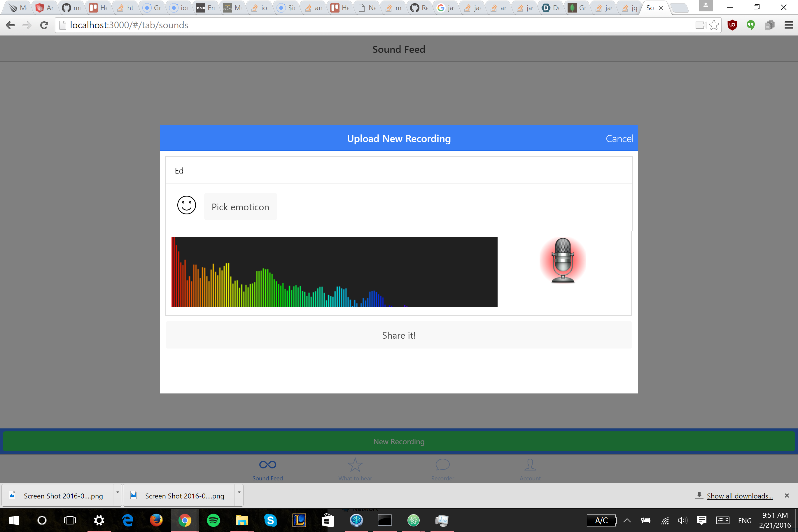The width and height of the screenshot is (798, 532).
Task: Close the downloads bar
Action: [786, 495]
